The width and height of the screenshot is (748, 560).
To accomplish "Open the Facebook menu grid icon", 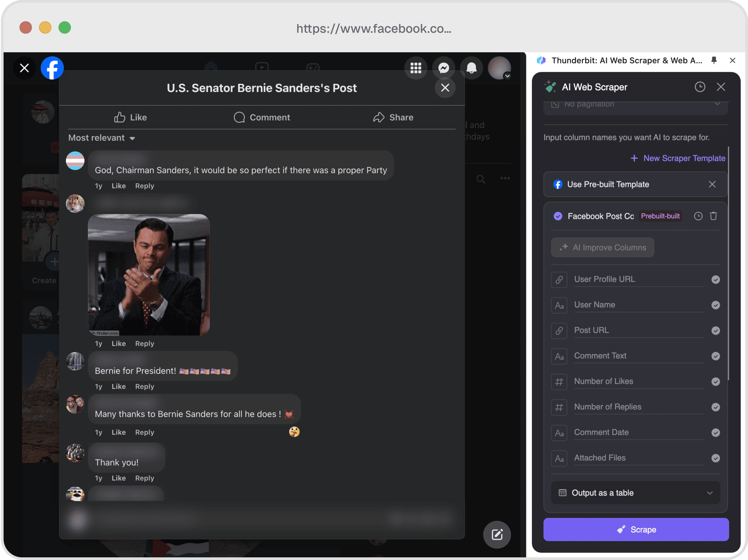I will pyautogui.click(x=416, y=68).
